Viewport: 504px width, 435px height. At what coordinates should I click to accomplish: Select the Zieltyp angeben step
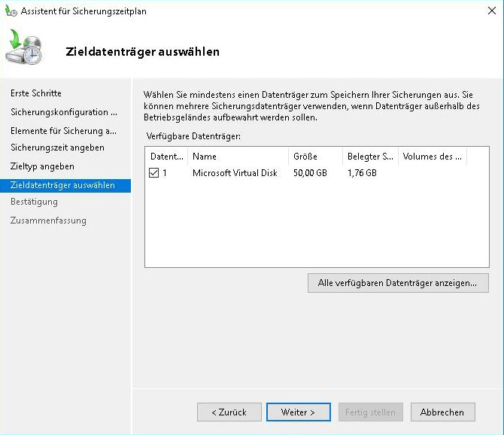42,166
